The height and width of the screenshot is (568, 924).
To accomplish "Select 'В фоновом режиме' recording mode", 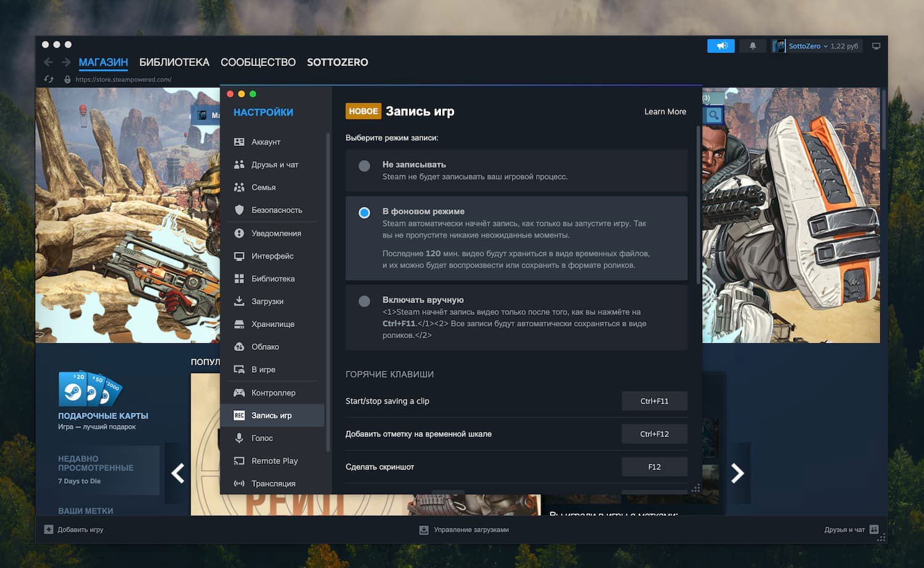I will pos(364,213).
